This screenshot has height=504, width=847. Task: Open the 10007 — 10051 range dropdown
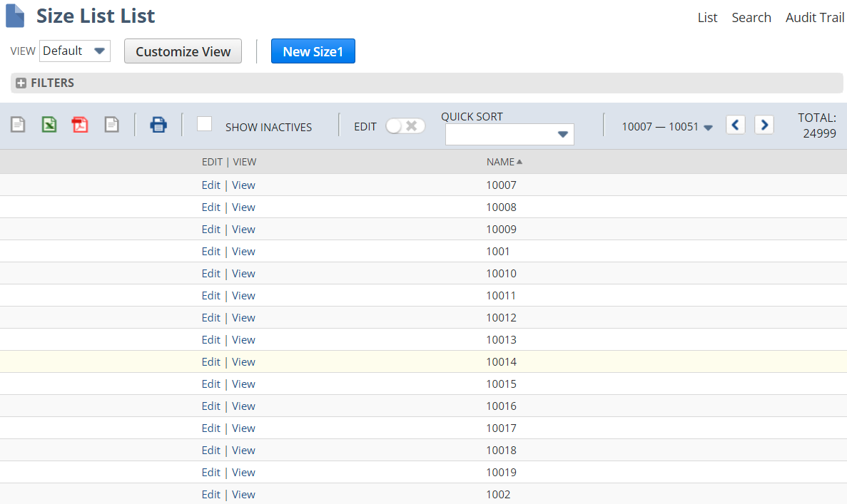(x=667, y=127)
